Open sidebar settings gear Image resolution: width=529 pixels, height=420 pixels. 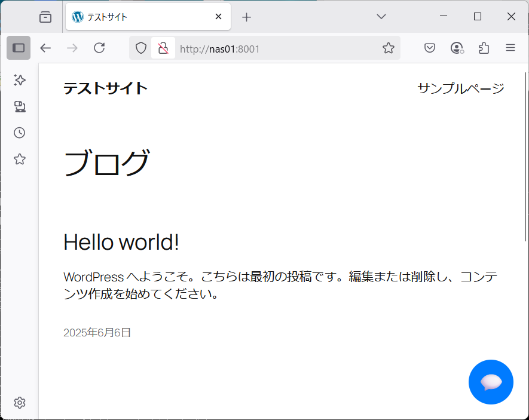[20, 403]
